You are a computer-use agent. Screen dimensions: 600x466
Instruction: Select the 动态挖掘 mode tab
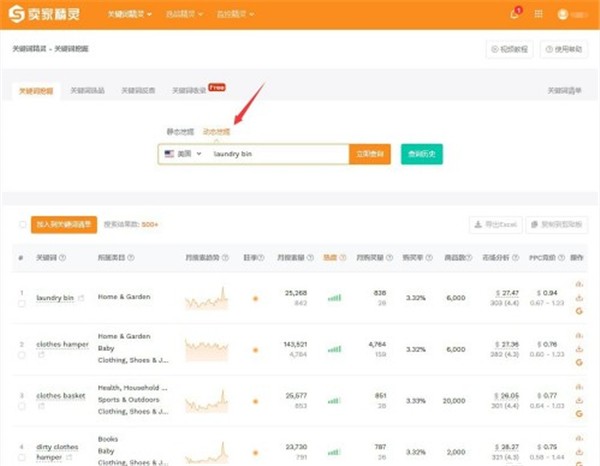tap(216, 132)
